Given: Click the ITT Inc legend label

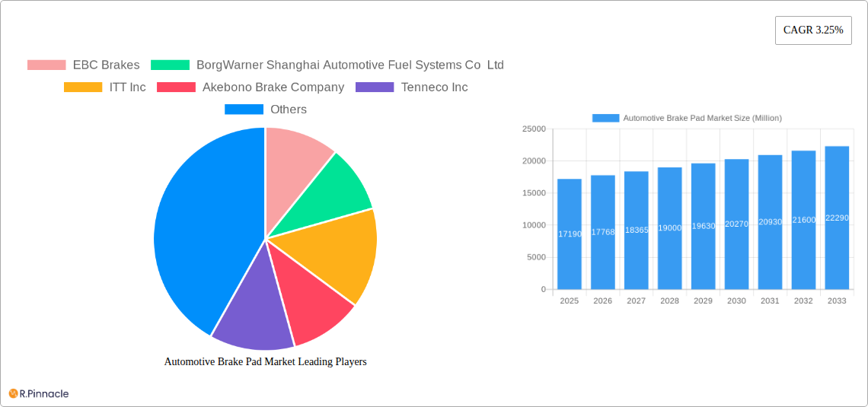Looking at the screenshot, I should [128, 87].
